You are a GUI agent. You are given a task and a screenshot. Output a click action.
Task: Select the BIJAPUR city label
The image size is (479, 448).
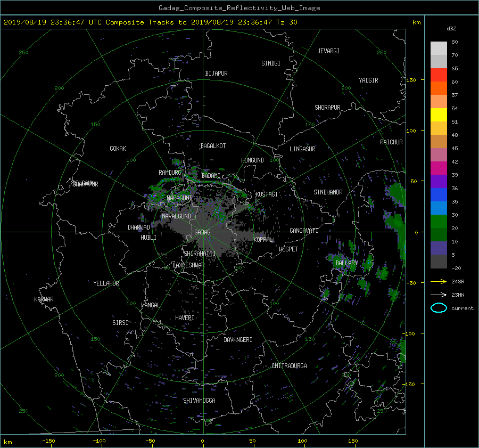(x=216, y=74)
